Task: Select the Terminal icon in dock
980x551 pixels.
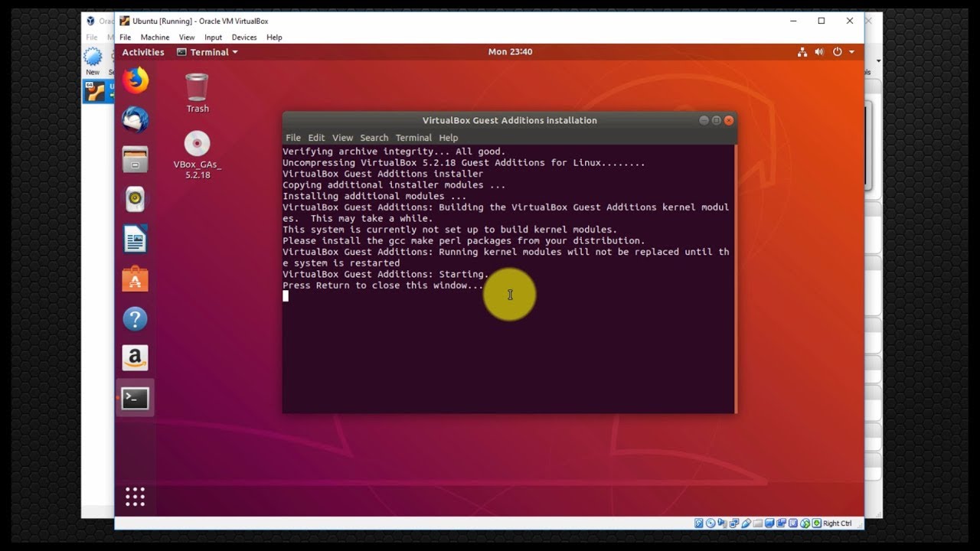Action: click(136, 398)
